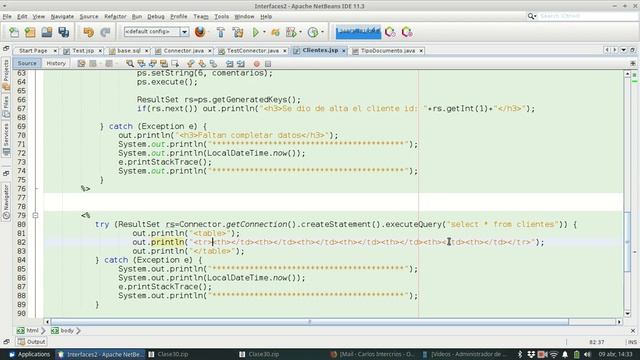Click the Undo toolbar icon
The width and height of the screenshot is (640, 360).
(x=88, y=32)
